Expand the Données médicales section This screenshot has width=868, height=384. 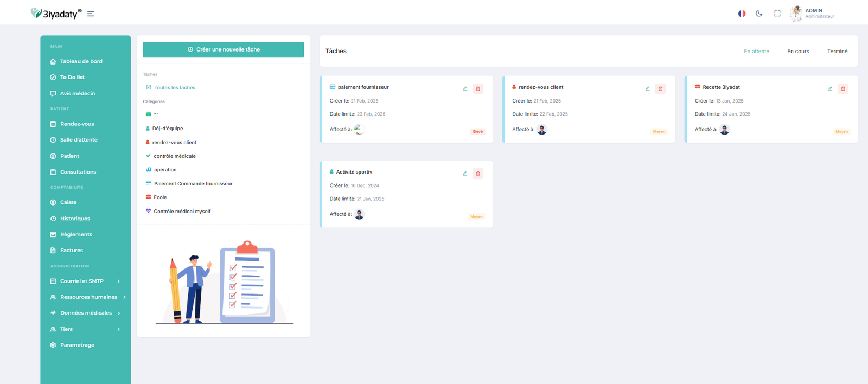[x=86, y=313]
